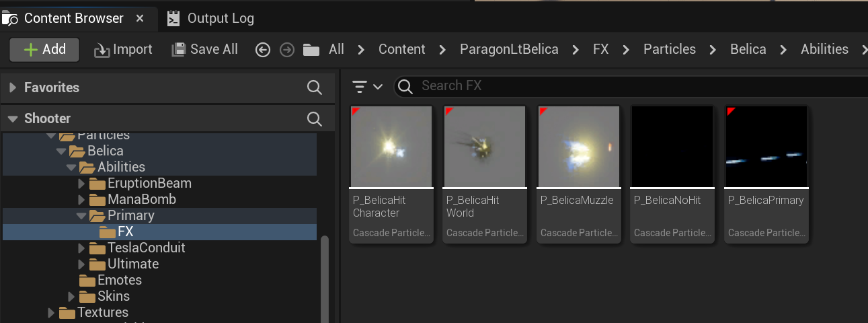Expand the EruptionBeam folder
This screenshot has height=323, width=868.
(x=82, y=184)
